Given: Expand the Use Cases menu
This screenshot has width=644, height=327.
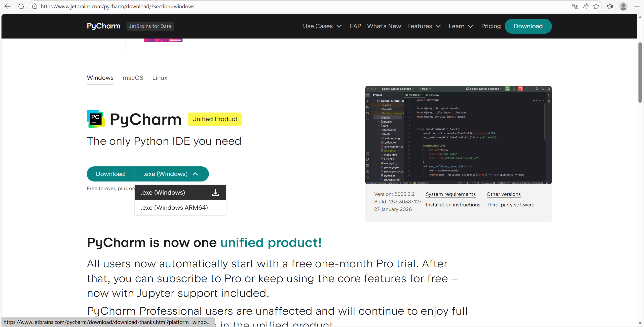Looking at the screenshot, I should click(322, 26).
